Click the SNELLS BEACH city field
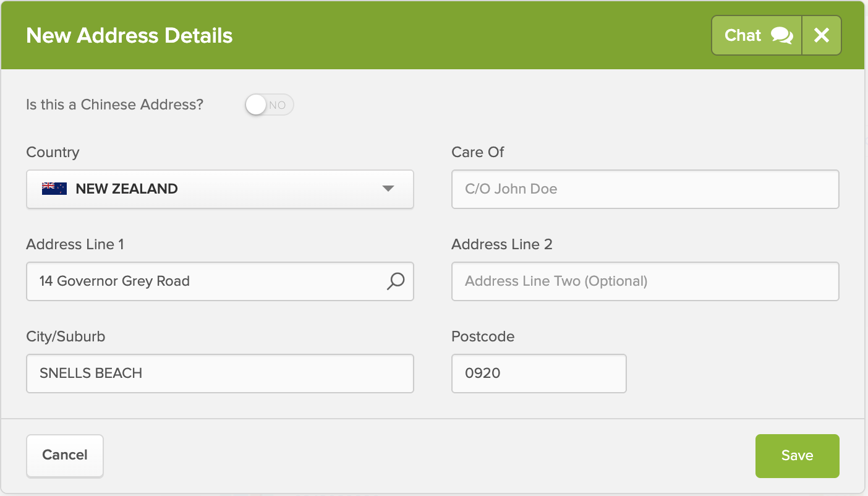This screenshot has width=868, height=496. point(219,374)
